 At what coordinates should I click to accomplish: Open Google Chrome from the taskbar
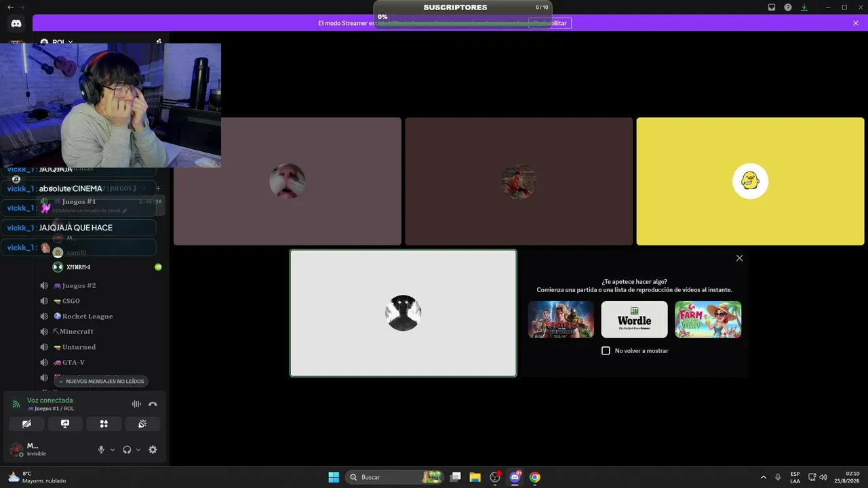click(534, 477)
